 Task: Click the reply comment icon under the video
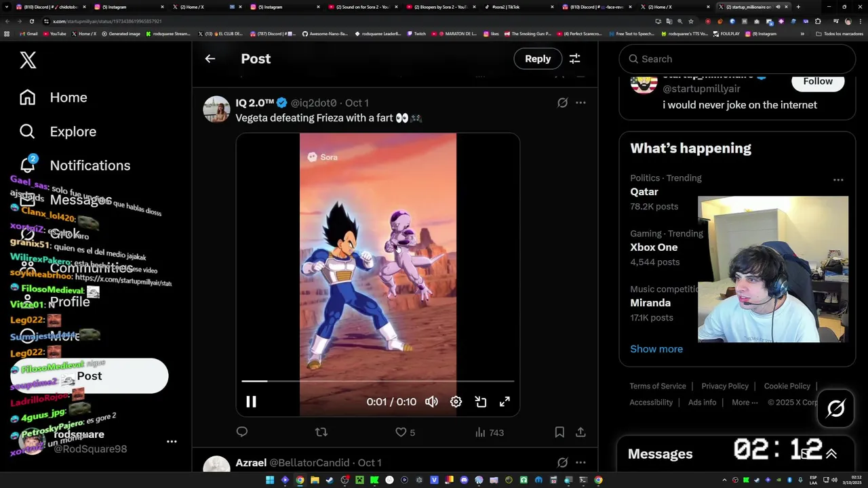coord(242,432)
